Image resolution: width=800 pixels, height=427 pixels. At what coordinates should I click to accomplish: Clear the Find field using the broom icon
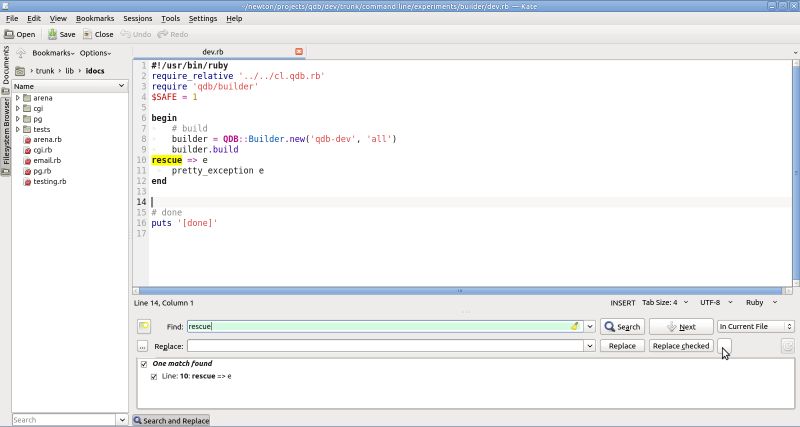[574, 326]
